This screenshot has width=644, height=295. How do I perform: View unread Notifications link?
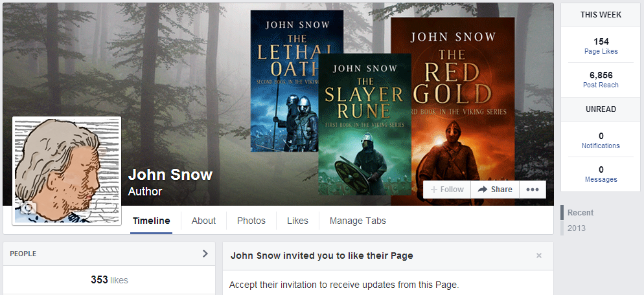601,146
